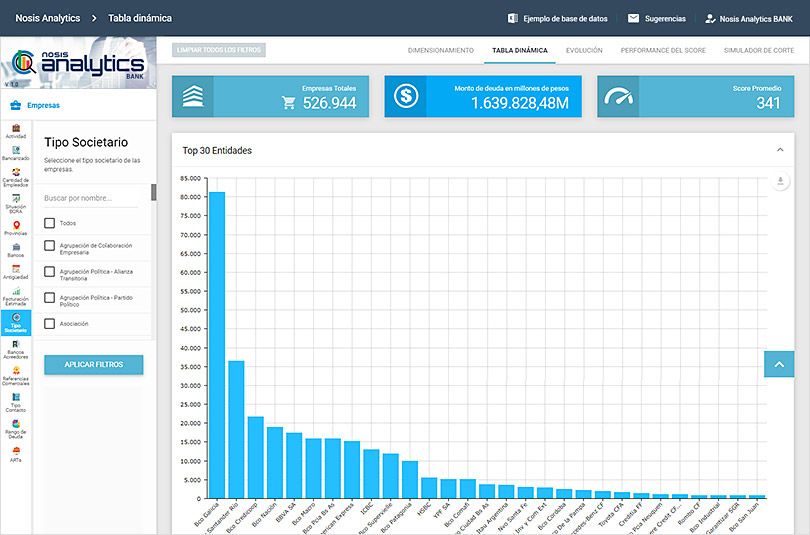Click the scroll-to-top arrow button

click(779, 364)
